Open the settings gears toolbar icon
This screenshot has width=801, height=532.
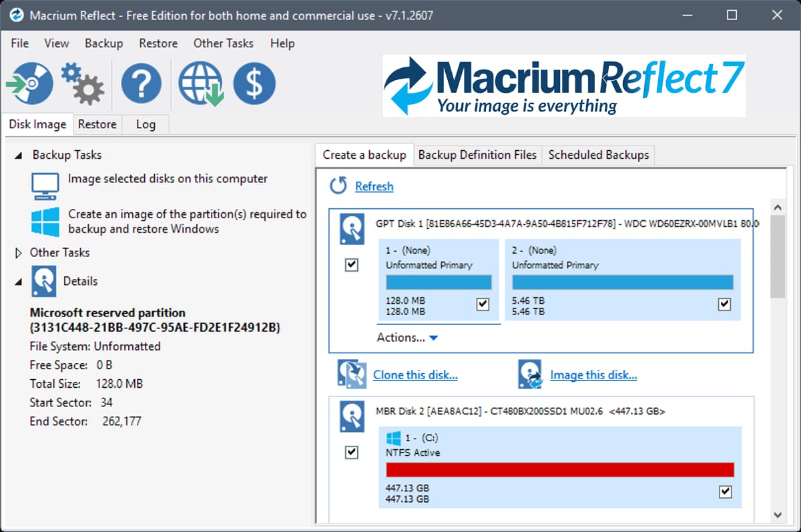click(83, 83)
